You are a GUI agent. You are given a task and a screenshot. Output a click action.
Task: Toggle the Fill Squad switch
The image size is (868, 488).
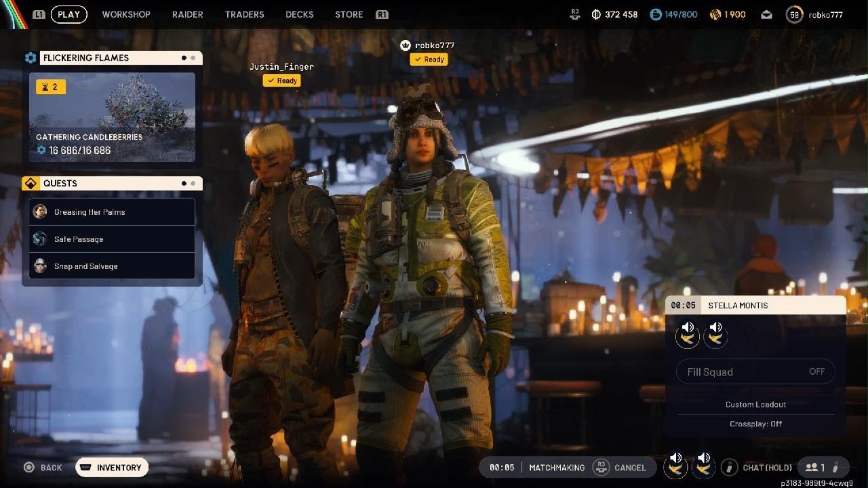pyautogui.click(x=755, y=371)
